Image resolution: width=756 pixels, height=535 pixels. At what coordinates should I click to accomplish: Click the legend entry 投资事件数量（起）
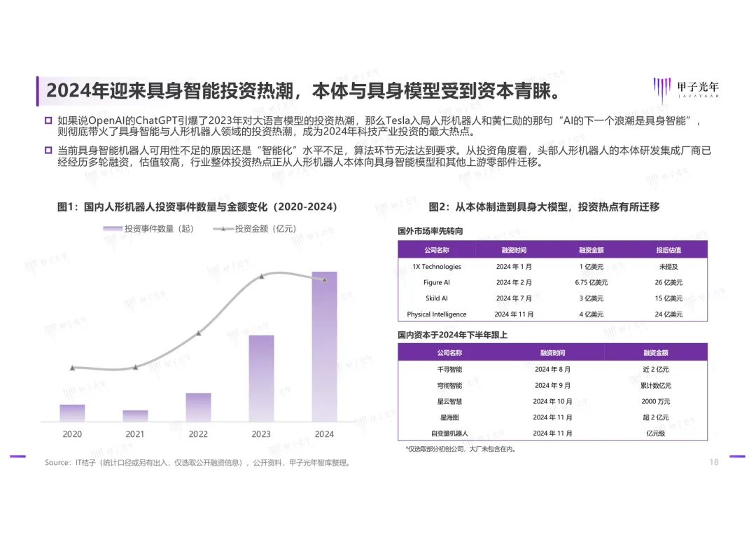(x=148, y=229)
